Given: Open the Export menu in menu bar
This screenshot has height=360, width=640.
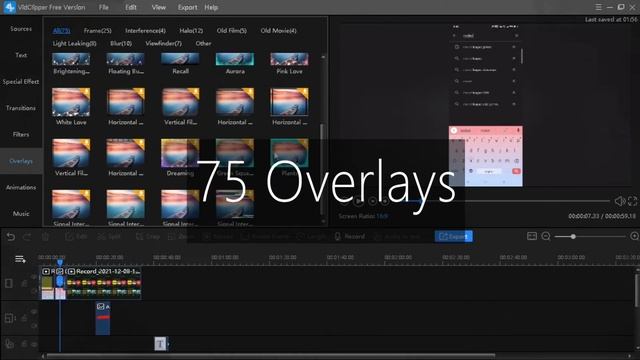Looking at the screenshot, I should click(x=187, y=7).
